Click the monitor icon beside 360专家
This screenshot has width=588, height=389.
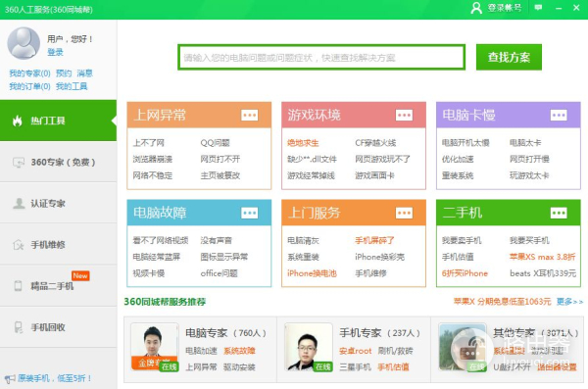point(19,162)
